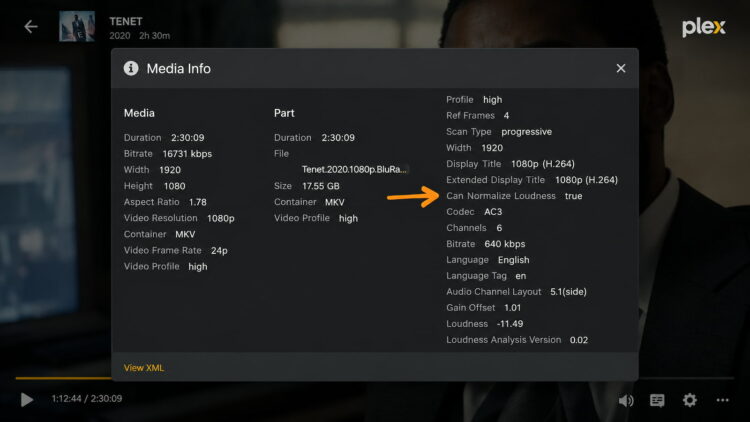Open the more options ellipsis menu

click(x=722, y=400)
